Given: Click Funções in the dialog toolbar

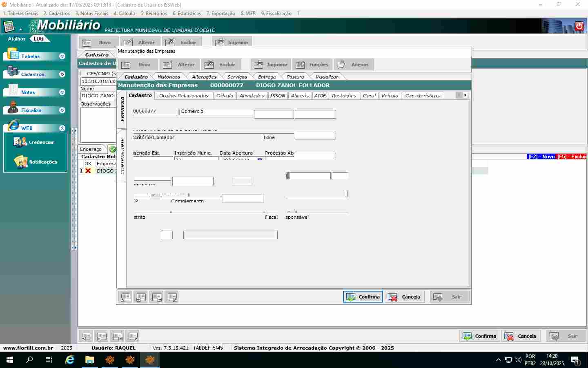Looking at the screenshot, I should click(312, 65).
